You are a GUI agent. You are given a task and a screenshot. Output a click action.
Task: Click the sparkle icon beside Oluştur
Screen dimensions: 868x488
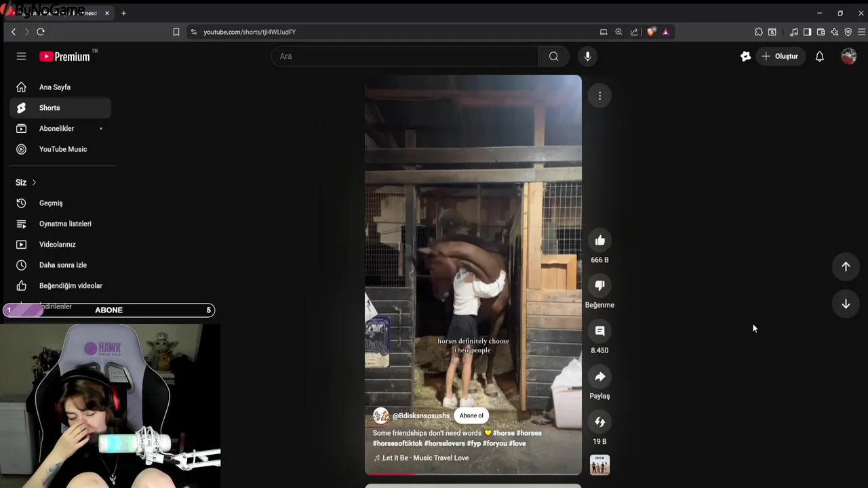pyautogui.click(x=745, y=56)
